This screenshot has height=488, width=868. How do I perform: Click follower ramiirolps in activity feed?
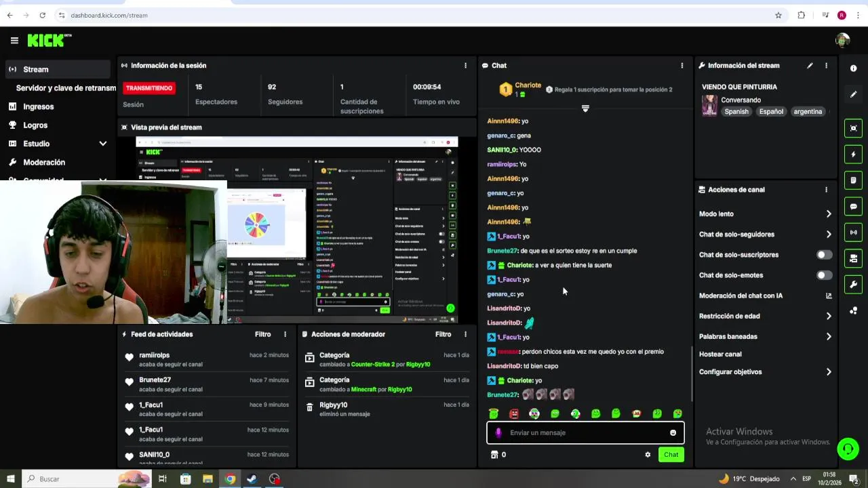tap(155, 355)
